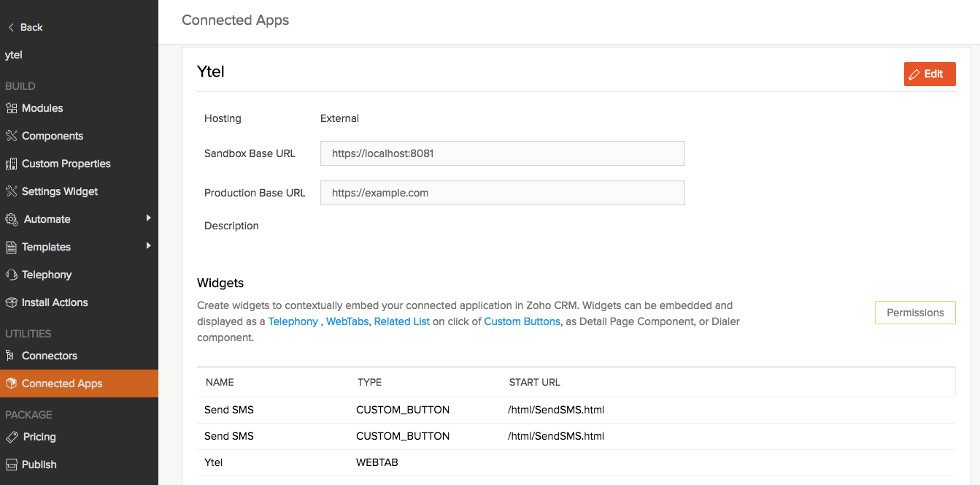This screenshot has width=980, height=485.
Task: Click the Pricing tag icon
Action: coord(11,437)
